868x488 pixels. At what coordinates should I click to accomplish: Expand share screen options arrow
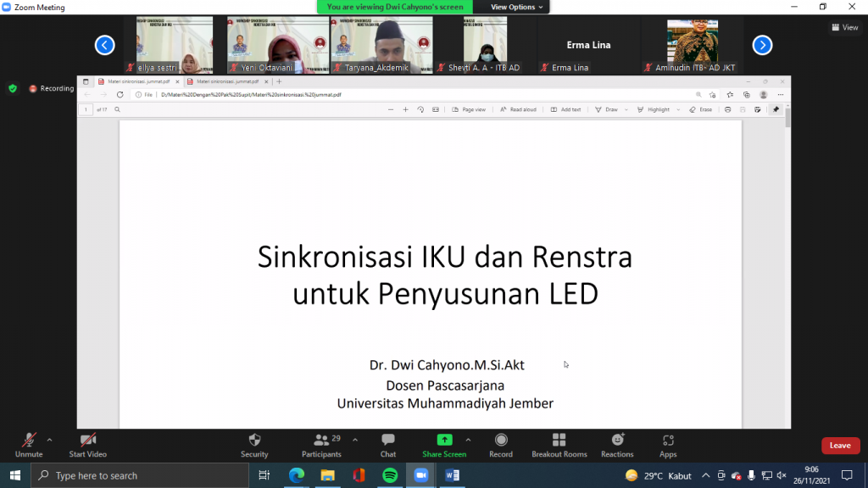point(468,441)
